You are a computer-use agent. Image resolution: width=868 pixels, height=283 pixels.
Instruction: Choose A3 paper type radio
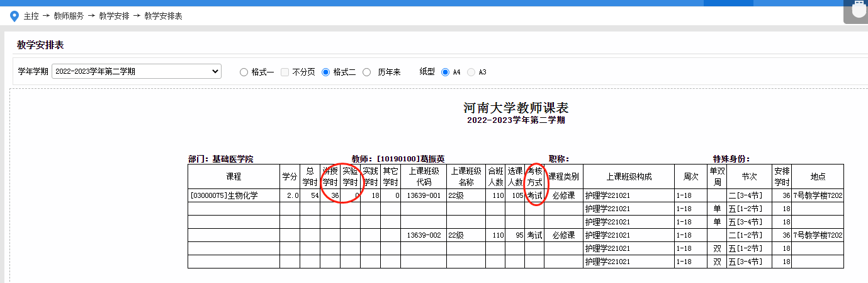tap(471, 72)
